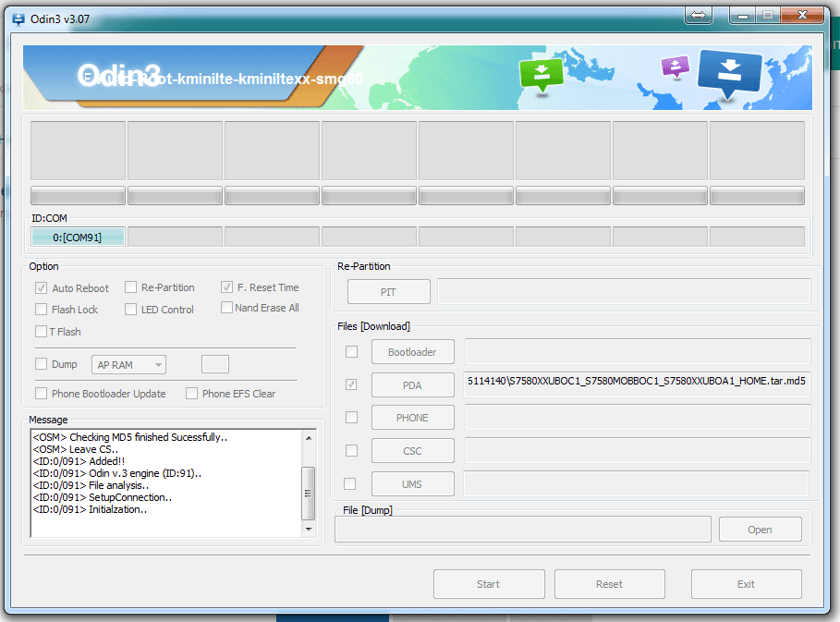Click the PIT file path field
This screenshot has width=840, height=622.
point(624,291)
